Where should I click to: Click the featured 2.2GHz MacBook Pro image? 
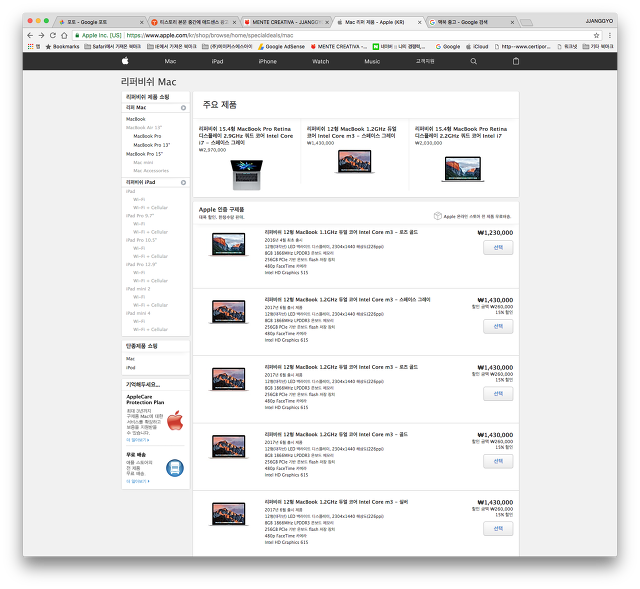point(462,169)
